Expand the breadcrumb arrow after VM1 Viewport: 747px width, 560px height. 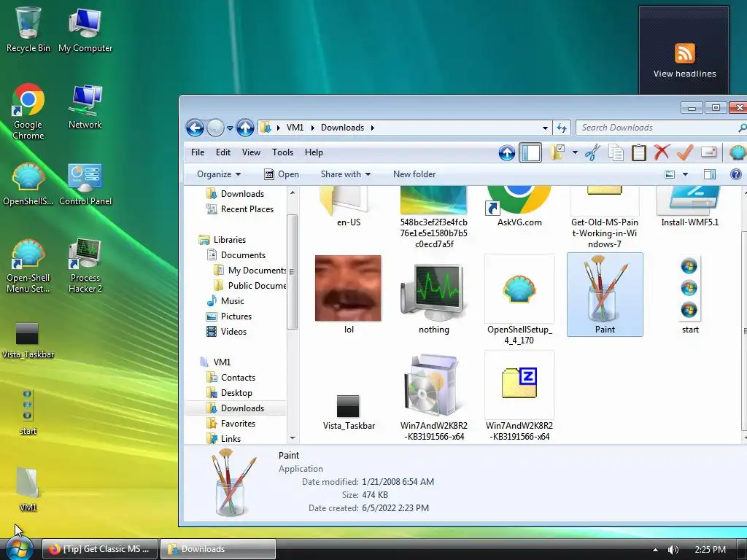312,128
